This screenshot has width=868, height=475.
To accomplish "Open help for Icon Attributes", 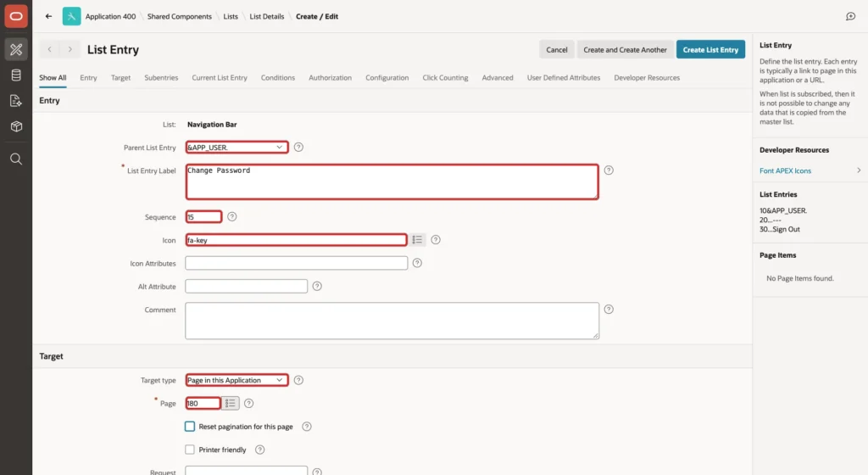I will [x=417, y=263].
